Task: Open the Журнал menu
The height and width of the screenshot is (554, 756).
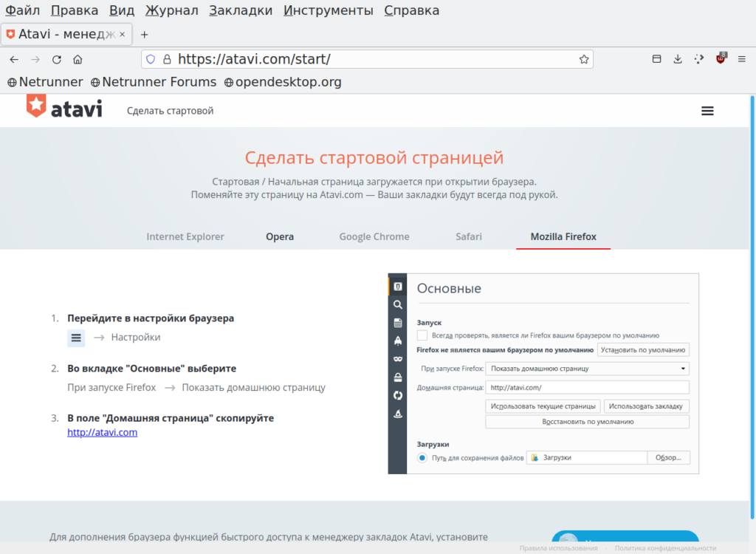Action: click(x=171, y=10)
